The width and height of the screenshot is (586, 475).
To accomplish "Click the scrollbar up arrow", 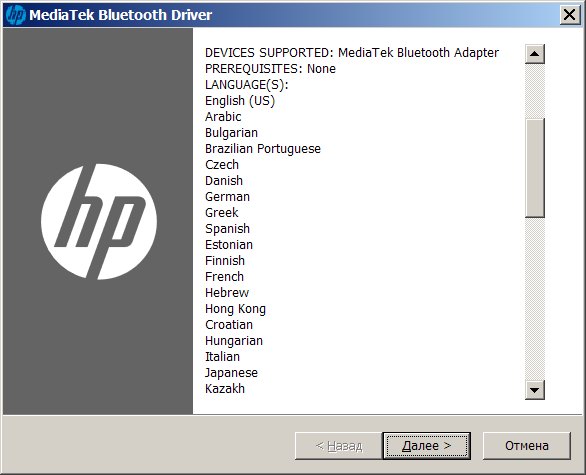I will [534, 54].
